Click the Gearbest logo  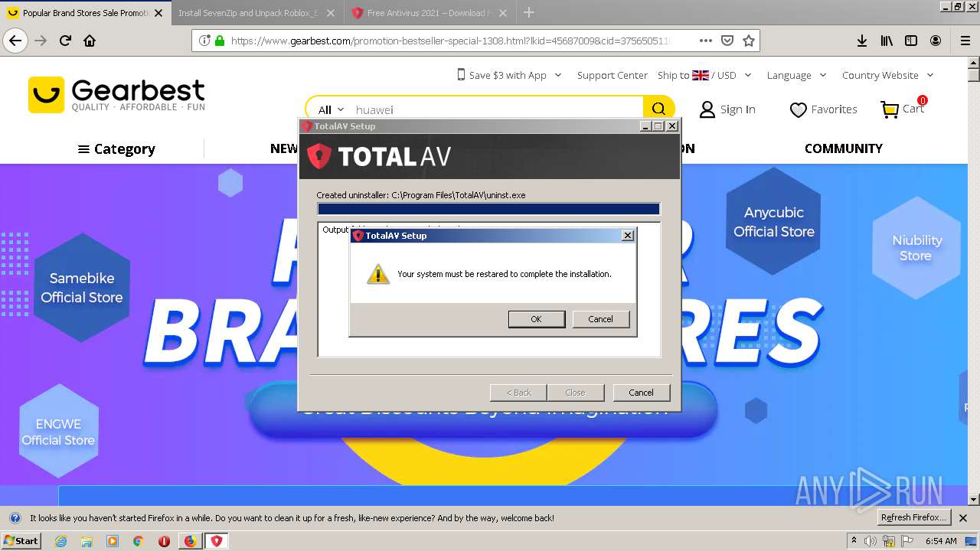click(x=116, y=95)
